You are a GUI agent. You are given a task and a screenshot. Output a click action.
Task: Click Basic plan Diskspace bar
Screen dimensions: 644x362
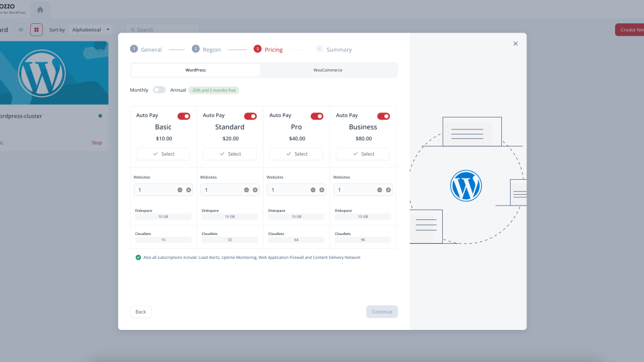click(x=163, y=216)
